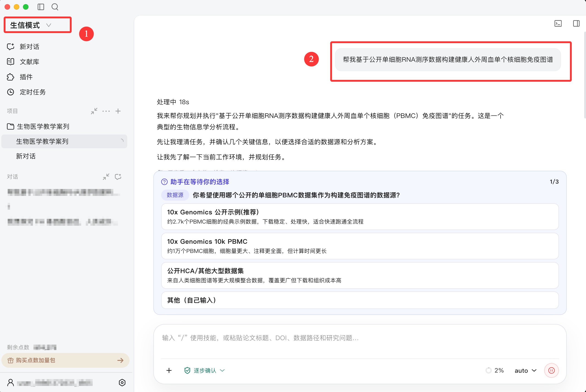Pause the running task button
Image resolution: width=586 pixels, height=392 pixels.
click(551, 370)
